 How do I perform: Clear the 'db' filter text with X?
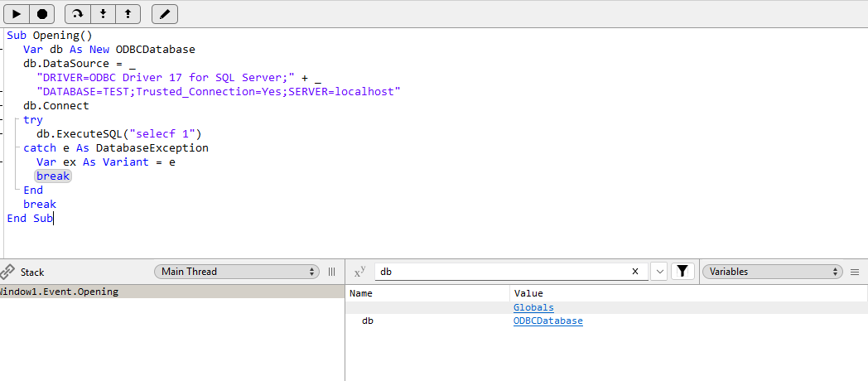click(x=635, y=272)
